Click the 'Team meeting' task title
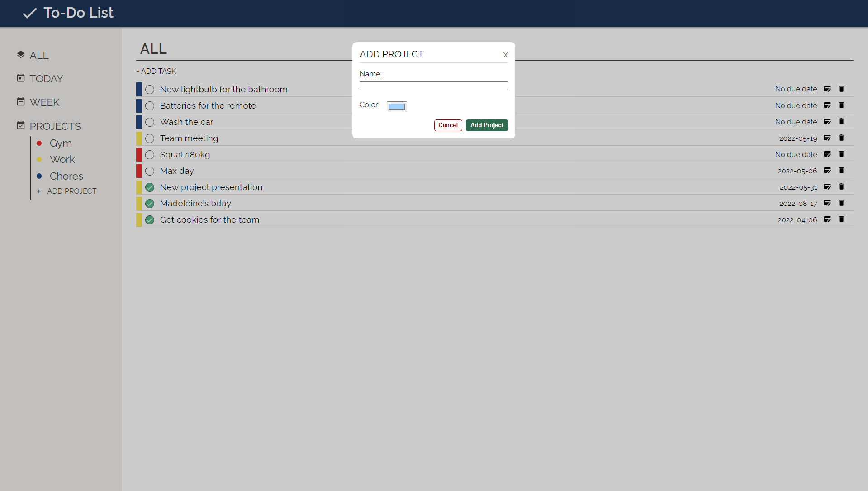 [189, 138]
